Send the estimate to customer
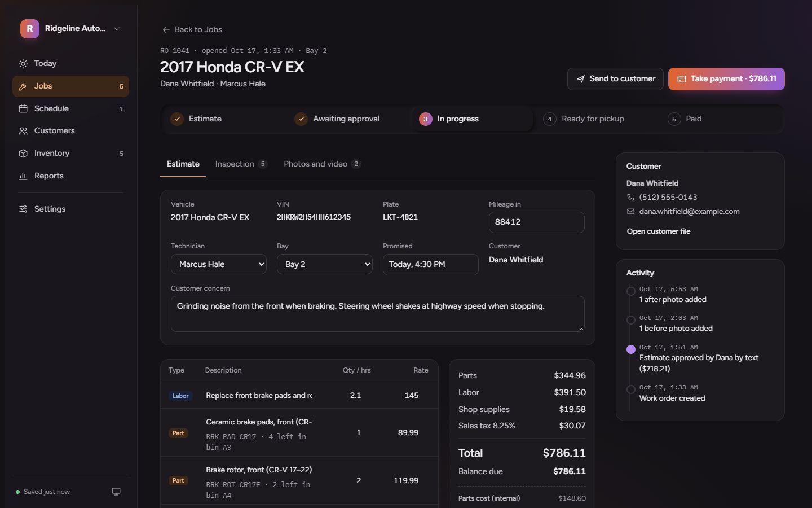 [615, 79]
